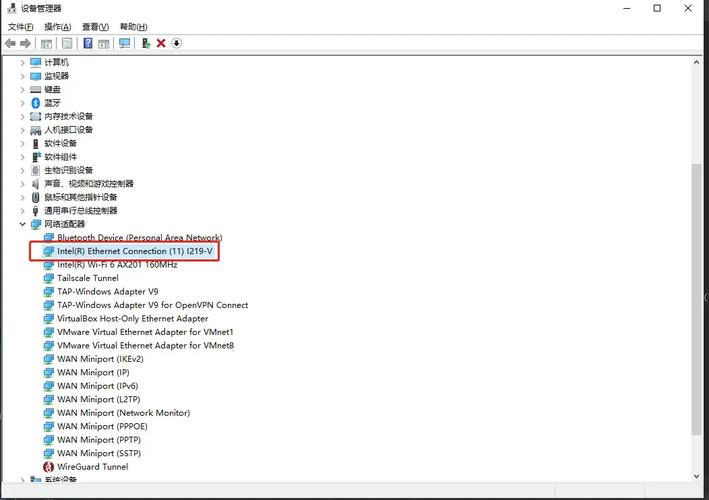Scan for hardware changes monitor icon
709x500 pixels.
point(124,43)
